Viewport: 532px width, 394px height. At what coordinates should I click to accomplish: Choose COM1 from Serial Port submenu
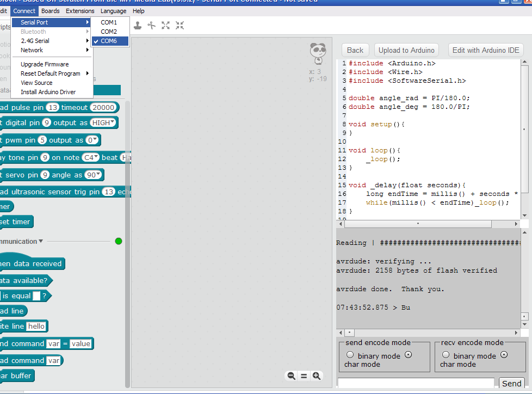tap(109, 22)
